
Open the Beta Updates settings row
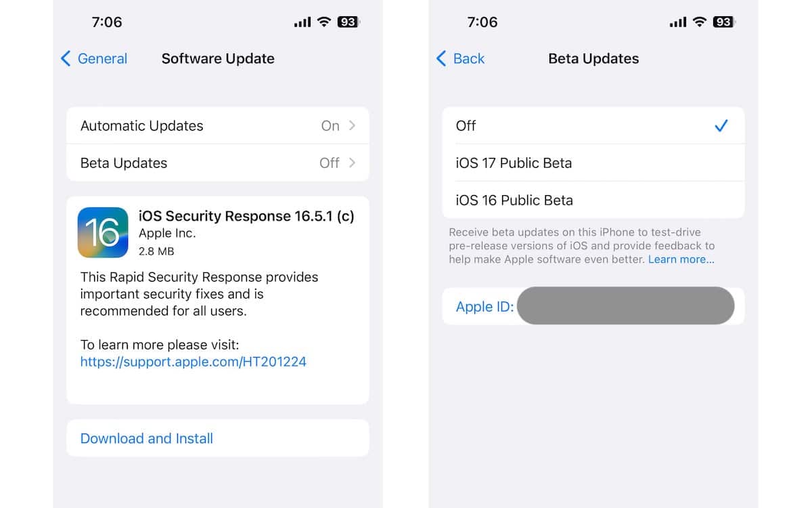pyautogui.click(x=218, y=163)
